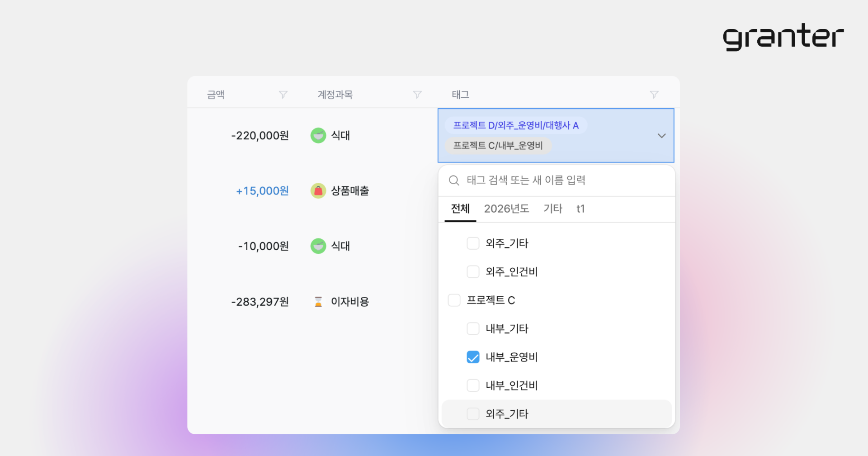Click the 프로젝트 C/내부_운영비 tag chip
Image resolution: width=868 pixels, height=456 pixels.
(x=498, y=146)
